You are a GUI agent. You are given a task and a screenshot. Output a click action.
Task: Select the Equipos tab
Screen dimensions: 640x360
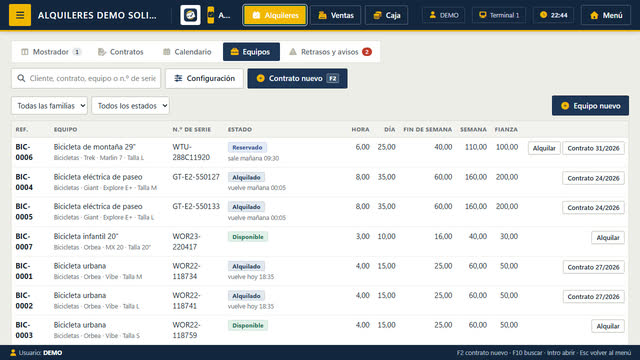(251, 52)
